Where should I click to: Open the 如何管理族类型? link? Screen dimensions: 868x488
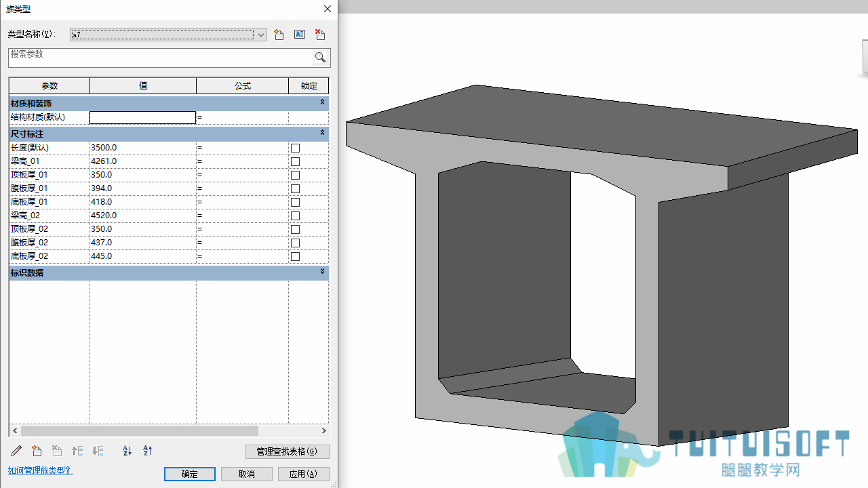(40, 470)
